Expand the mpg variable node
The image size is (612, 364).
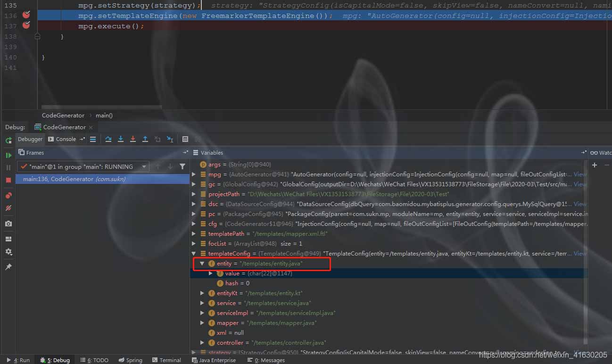coord(194,174)
